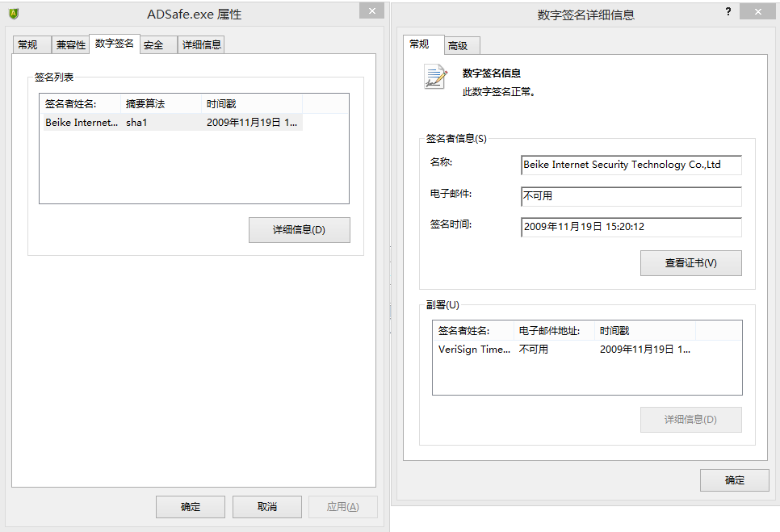The image size is (780, 532).
Task: Open the 兼容性 tab
Action: pos(70,44)
